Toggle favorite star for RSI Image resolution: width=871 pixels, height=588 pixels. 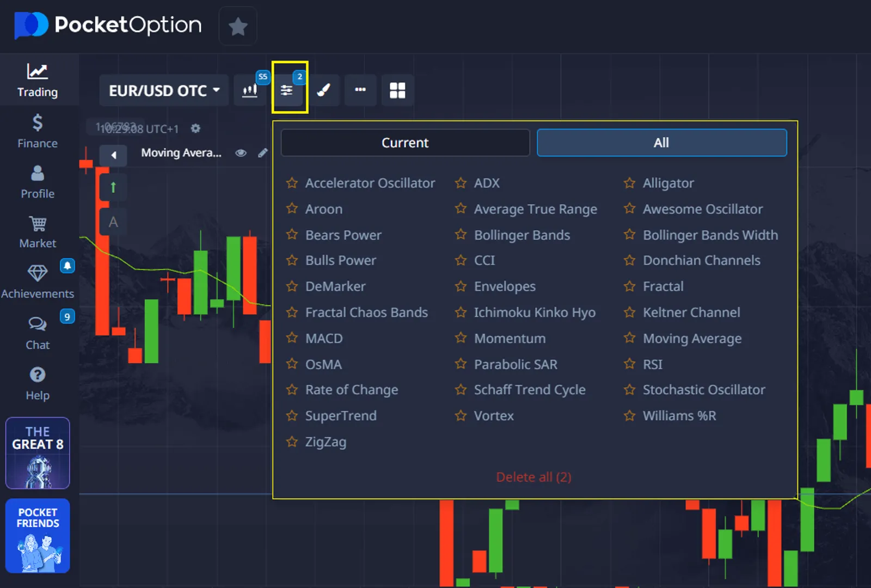(630, 364)
